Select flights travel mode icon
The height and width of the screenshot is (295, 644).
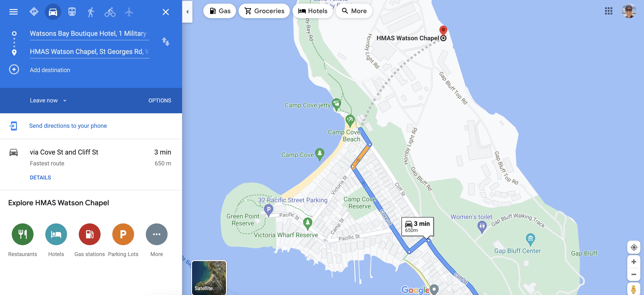(x=129, y=12)
